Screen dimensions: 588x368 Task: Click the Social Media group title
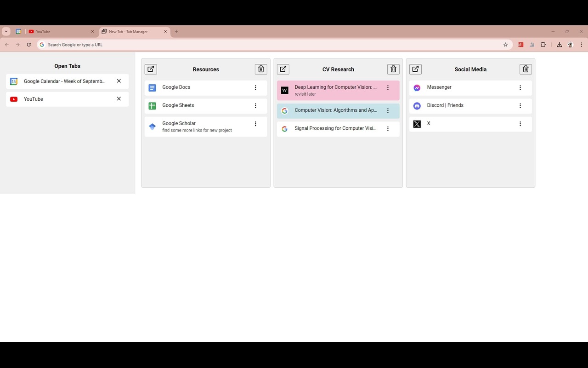[x=470, y=69]
